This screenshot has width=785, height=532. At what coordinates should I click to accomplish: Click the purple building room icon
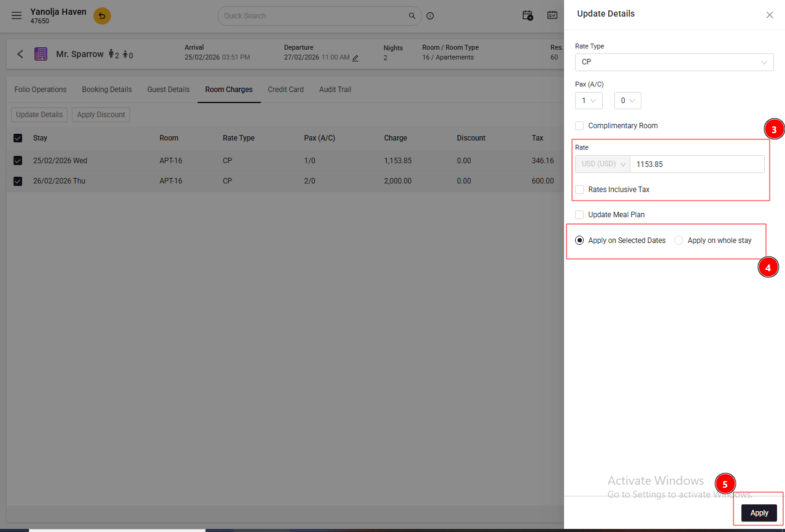41,54
